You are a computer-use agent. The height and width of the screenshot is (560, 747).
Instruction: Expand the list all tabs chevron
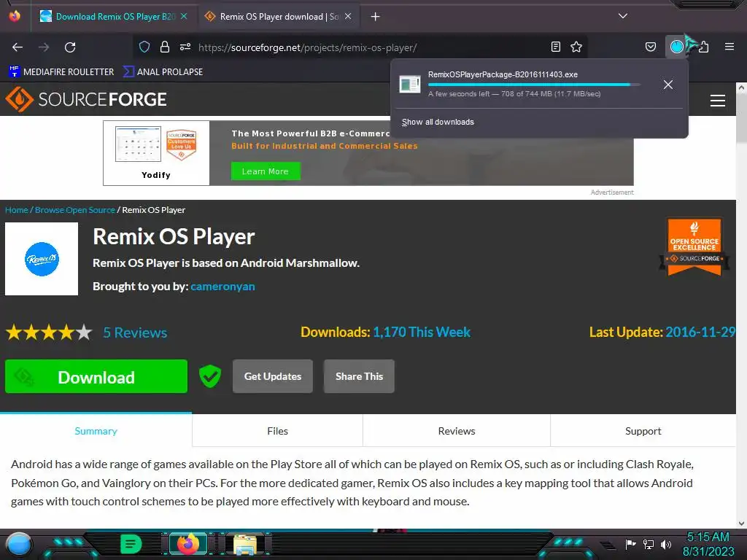(x=623, y=16)
